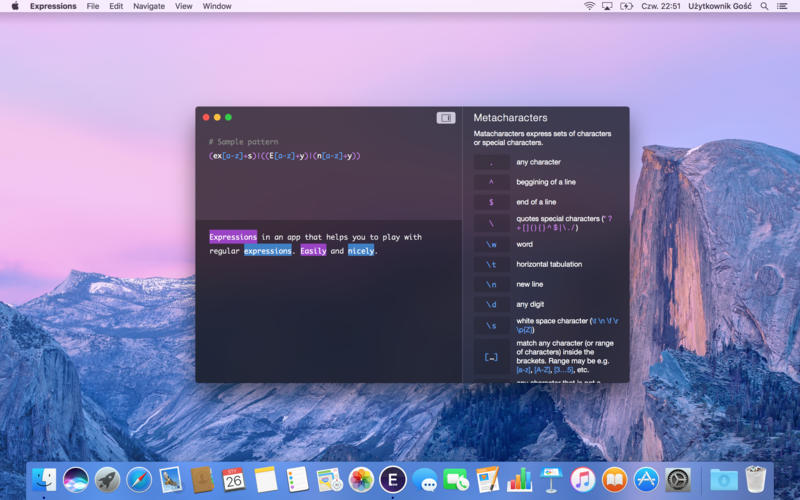Click the "any character" description
This screenshot has width=800, height=500.
pos(538,162)
